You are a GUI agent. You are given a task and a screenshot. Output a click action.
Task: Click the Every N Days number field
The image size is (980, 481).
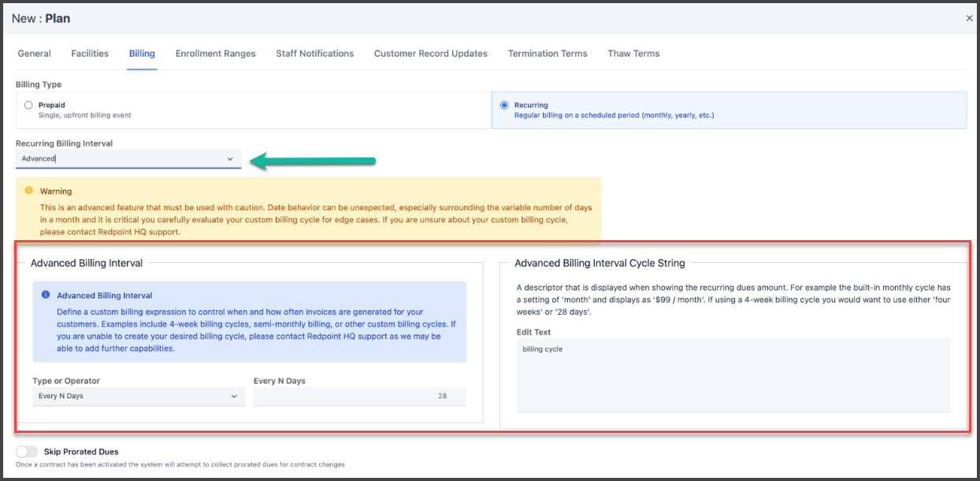pos(359,396)
